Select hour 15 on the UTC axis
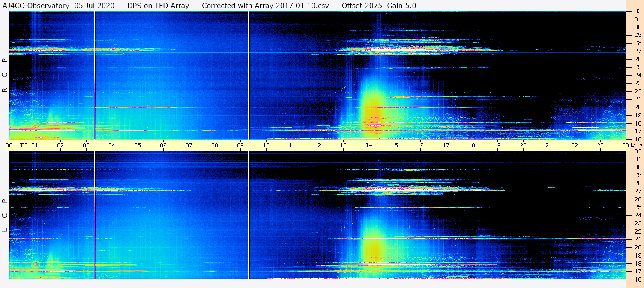Image resolution: width=644 pixels, height=288 pixels. pos(395,145)
